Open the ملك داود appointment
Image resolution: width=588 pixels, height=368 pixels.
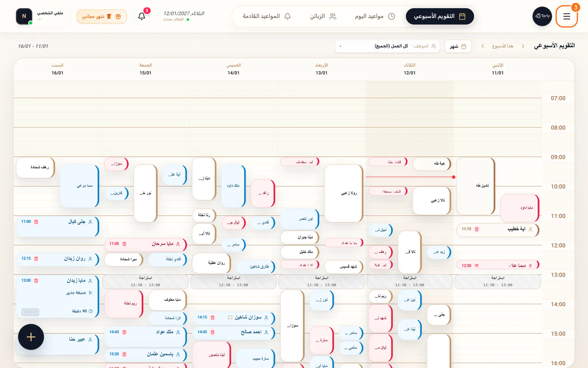coord(233,186)
